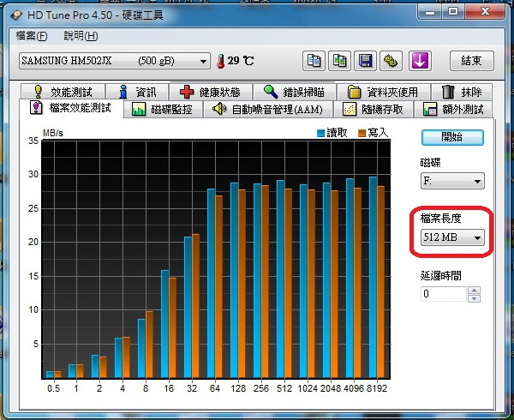Click the 1024 x-axis label

coord(308,388)
